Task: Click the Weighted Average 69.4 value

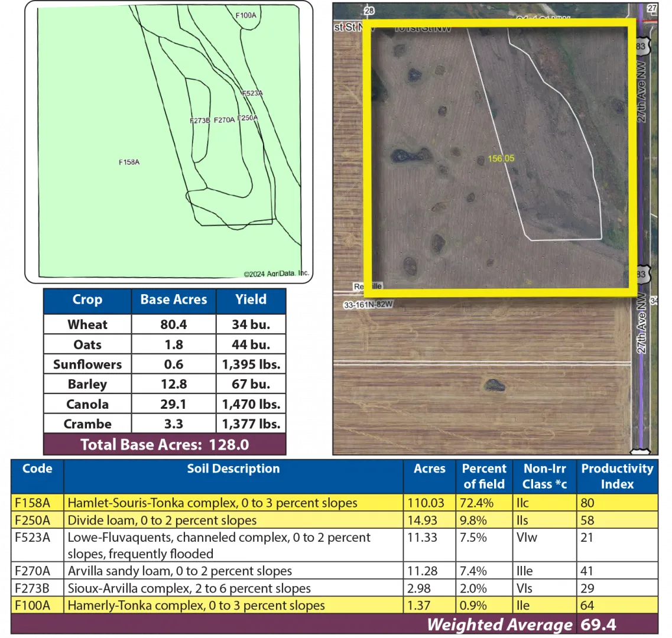Action: click(598, 624)
